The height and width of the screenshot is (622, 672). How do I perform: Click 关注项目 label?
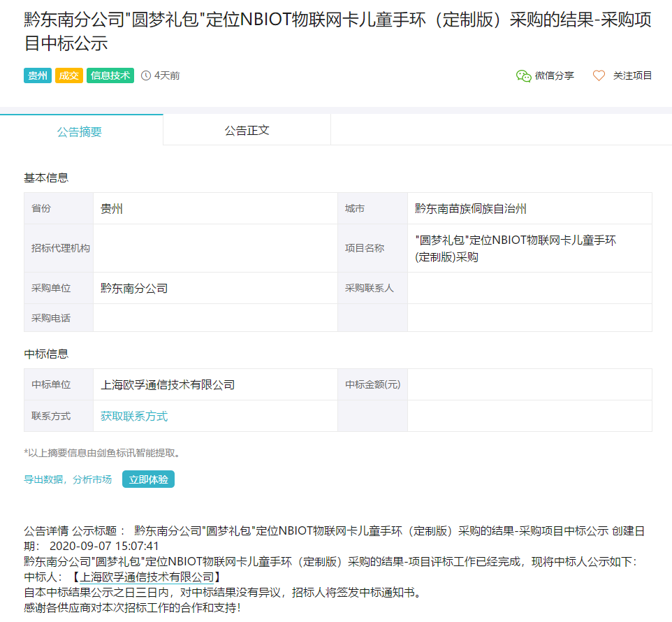[632, 76]
